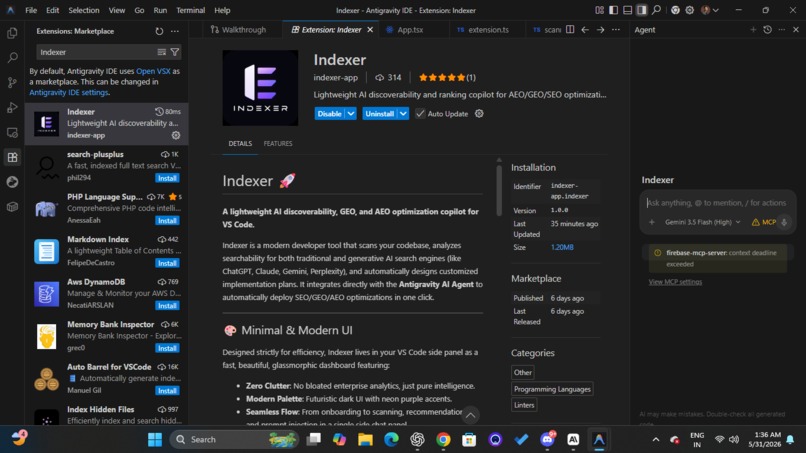Open the Remote Explorer activity bar icon
The height and width of the screenshot is (453, 806).
(12, 132)
